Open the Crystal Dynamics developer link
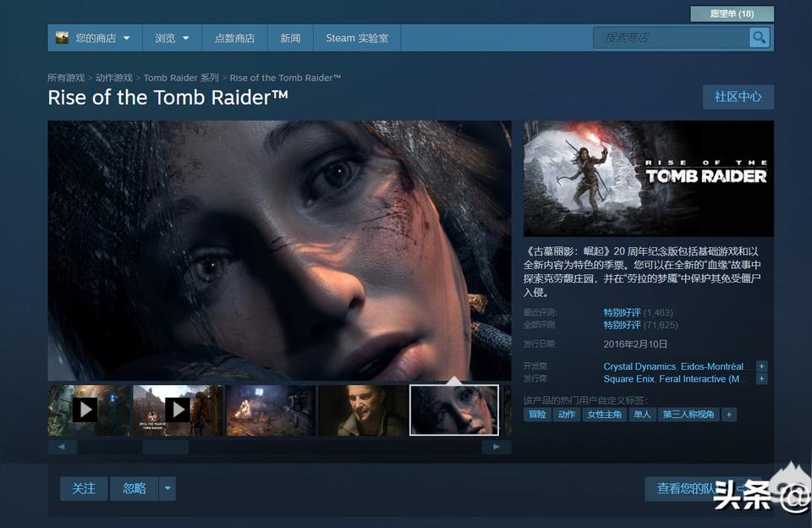The height and width of the screenshot is (528, 812). [x=639, y=366]
